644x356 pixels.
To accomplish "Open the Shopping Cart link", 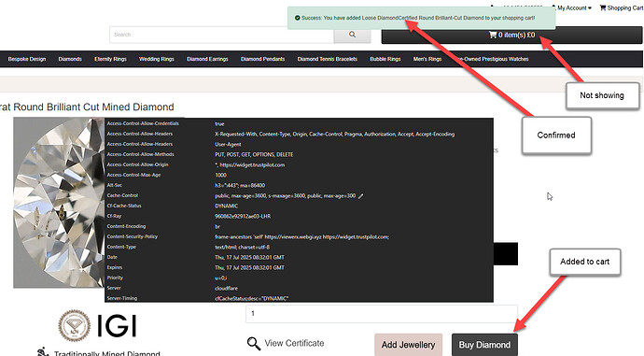I will 622,7.
